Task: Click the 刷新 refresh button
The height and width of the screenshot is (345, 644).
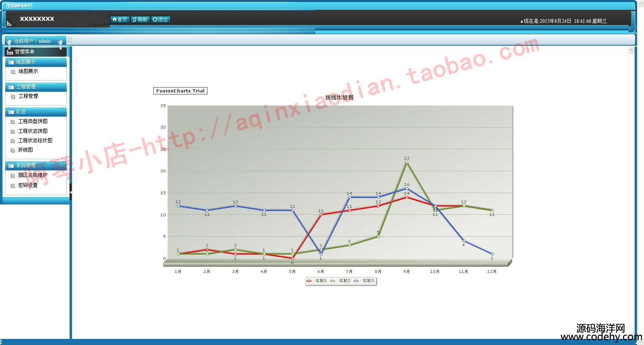Action: [x=140, y=20]
